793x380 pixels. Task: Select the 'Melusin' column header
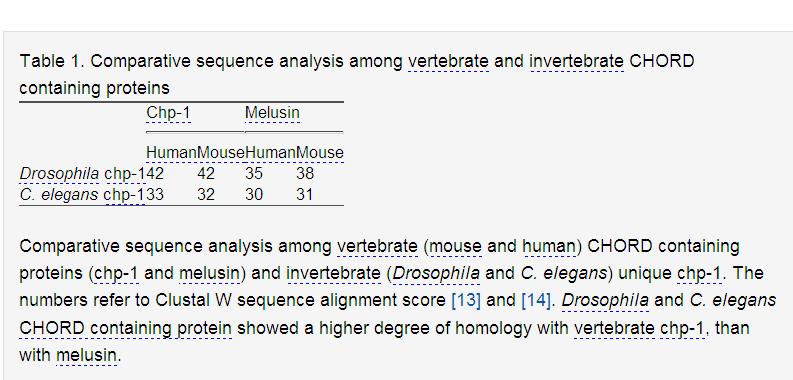[272, 113]
